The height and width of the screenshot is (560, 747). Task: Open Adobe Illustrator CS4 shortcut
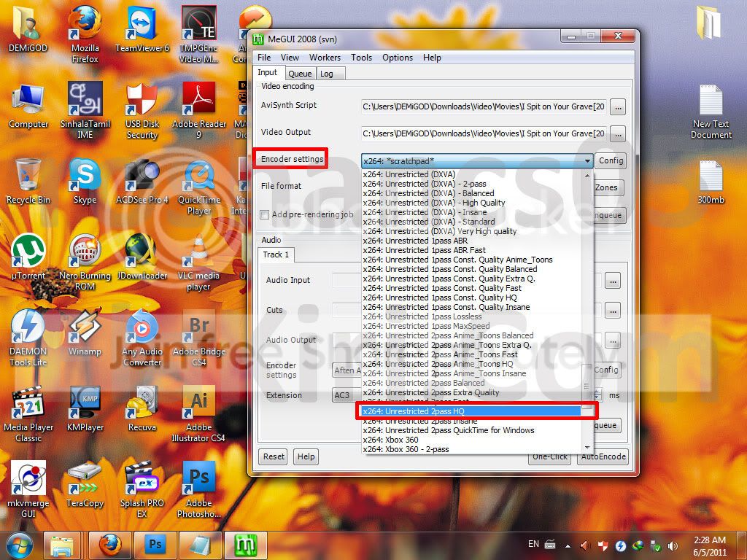(x=198, y=413)
